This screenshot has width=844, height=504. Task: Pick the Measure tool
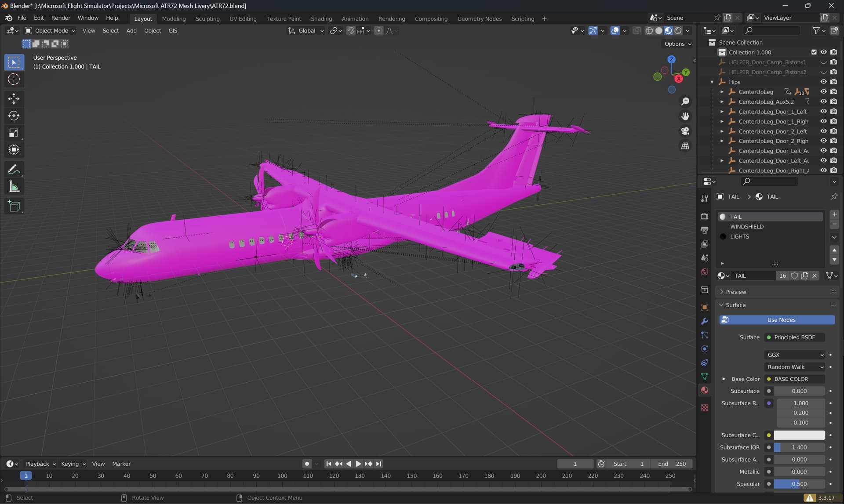tap(14, 186)
